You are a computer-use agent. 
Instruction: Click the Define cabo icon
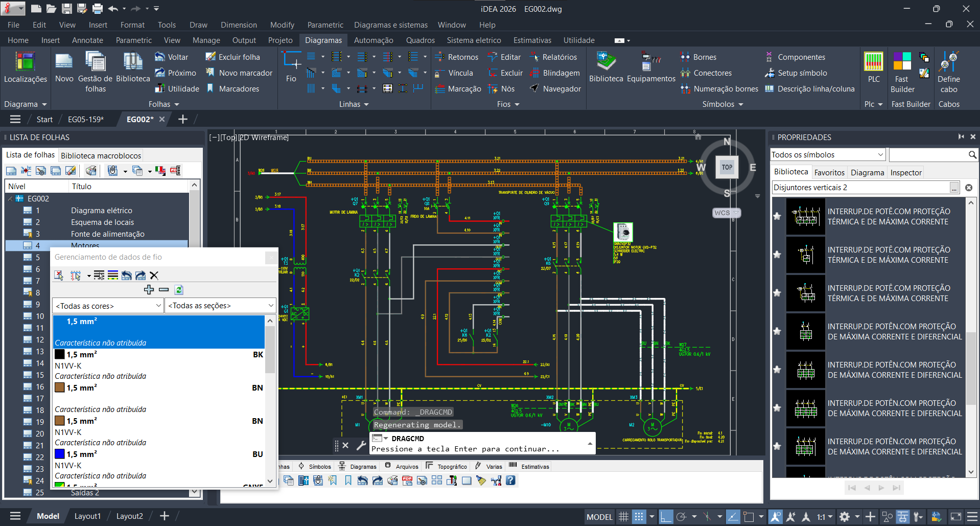(949, 61)
